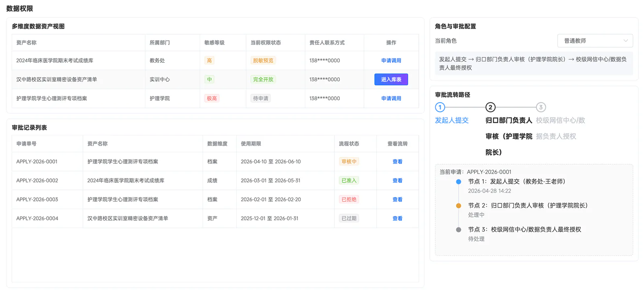Viewport: 644px width, 290px height.
Task: Click the 极高 sensitivity tag
Action: 212,98
